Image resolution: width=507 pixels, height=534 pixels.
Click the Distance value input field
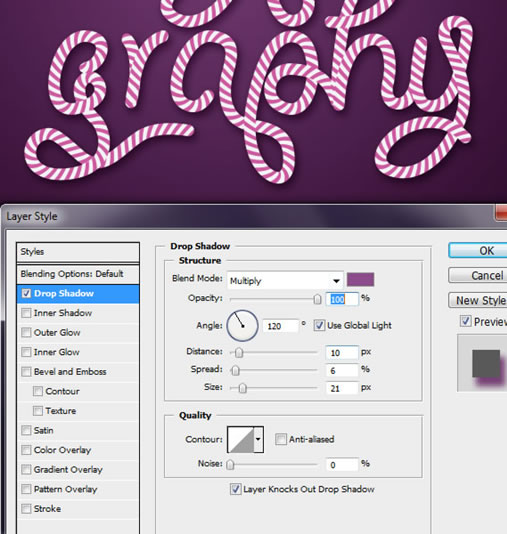coord(342,353)
